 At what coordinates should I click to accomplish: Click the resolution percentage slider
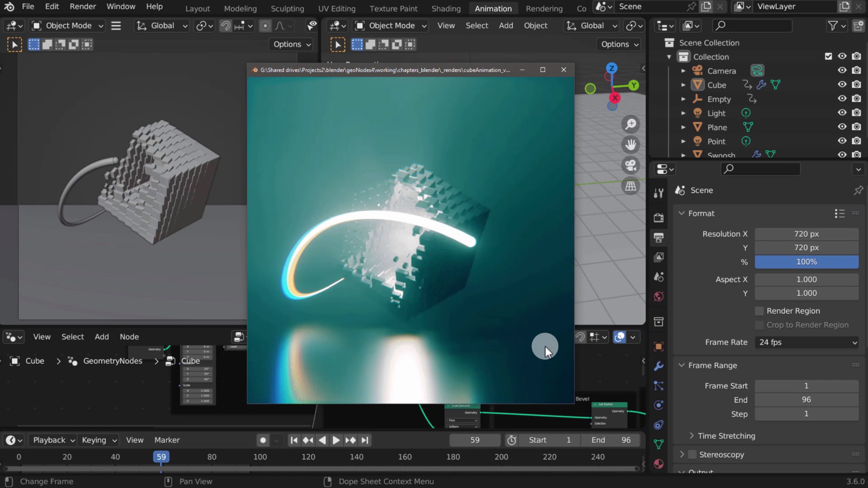point(807,262)
